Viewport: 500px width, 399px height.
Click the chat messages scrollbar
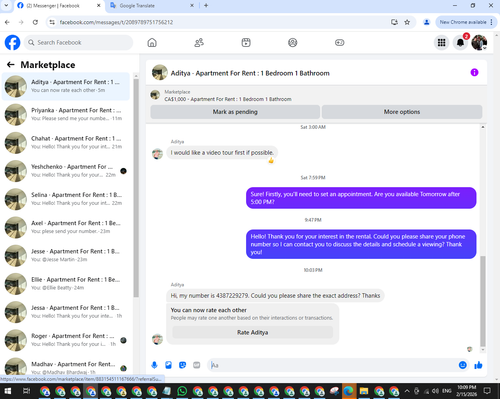pos(483,301)
